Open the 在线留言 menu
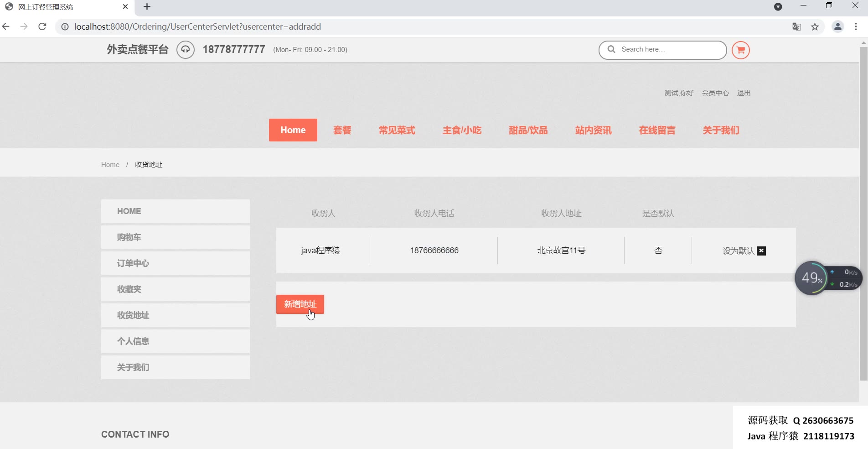The image size is (868, 449). 657,130
